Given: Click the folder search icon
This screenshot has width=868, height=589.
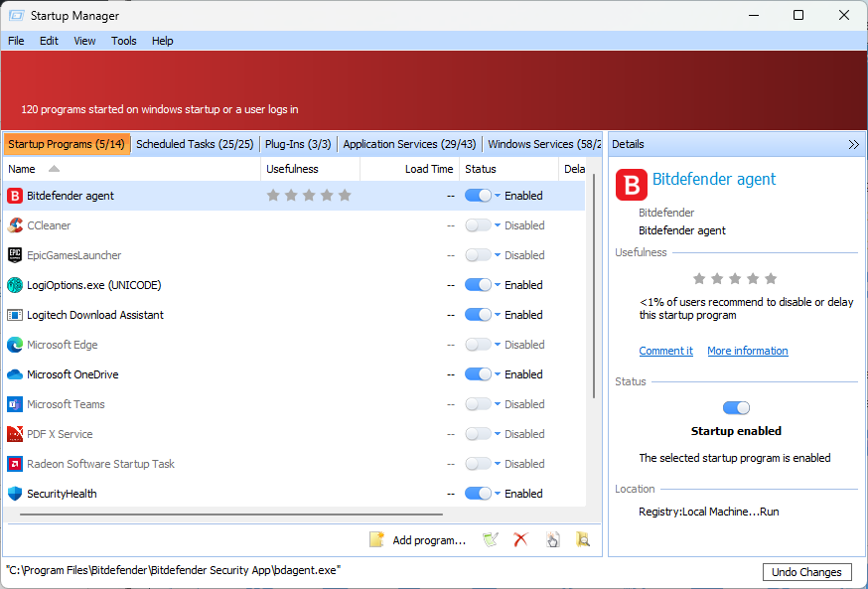Looking at the screenshot, I should pyautogui.click(x=583, y=539).
